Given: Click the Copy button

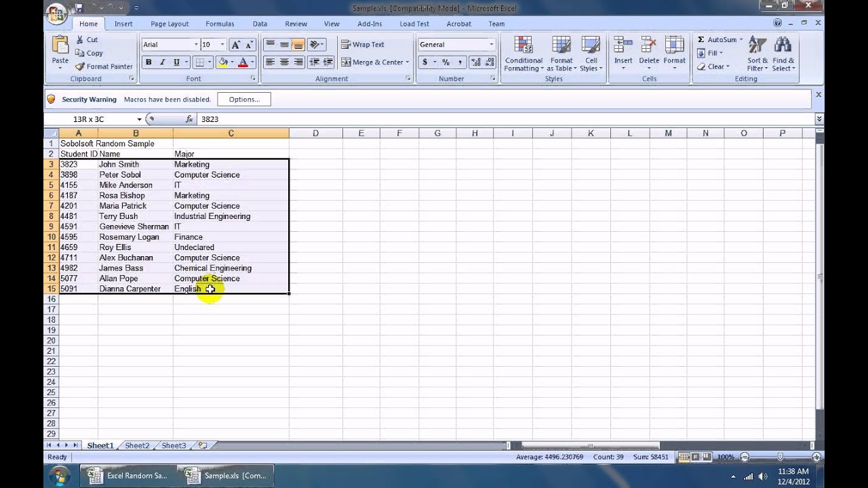Looking at the screenshot, I should pos(90,53).
